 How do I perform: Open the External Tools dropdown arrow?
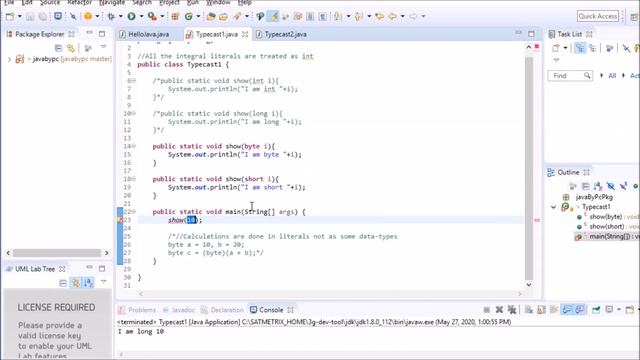162,16
